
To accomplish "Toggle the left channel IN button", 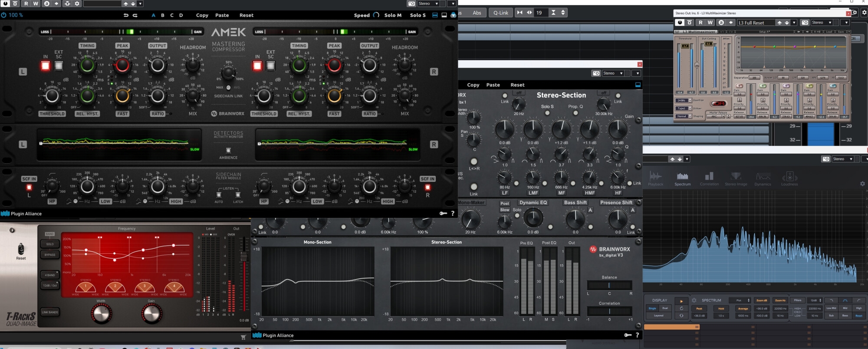I will (x=46, y=66).
